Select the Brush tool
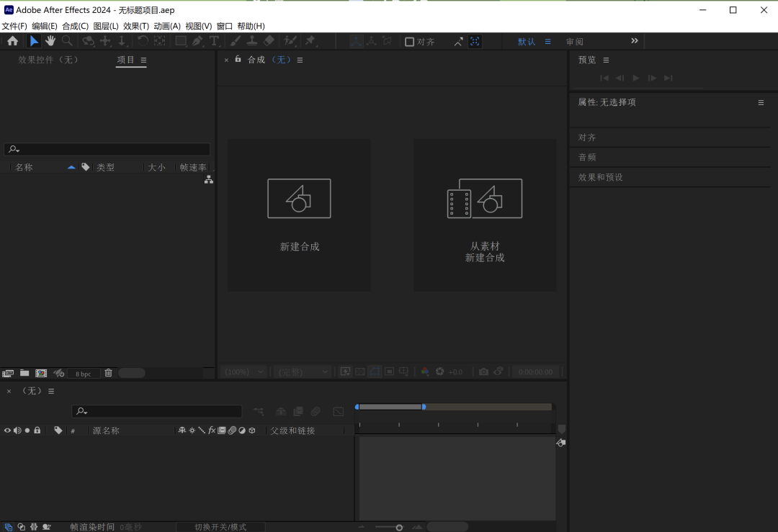The height and width of the screenshot is (532, 778). [236, 41]
